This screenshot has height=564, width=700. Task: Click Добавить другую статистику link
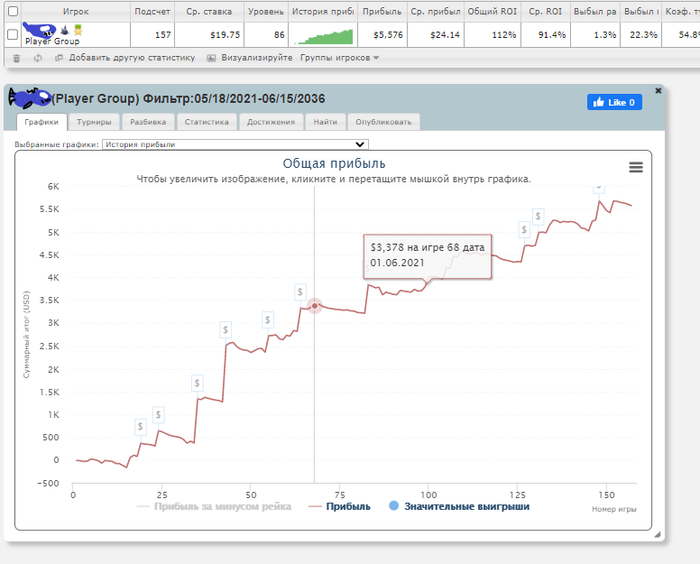click(x=132, y=58)
